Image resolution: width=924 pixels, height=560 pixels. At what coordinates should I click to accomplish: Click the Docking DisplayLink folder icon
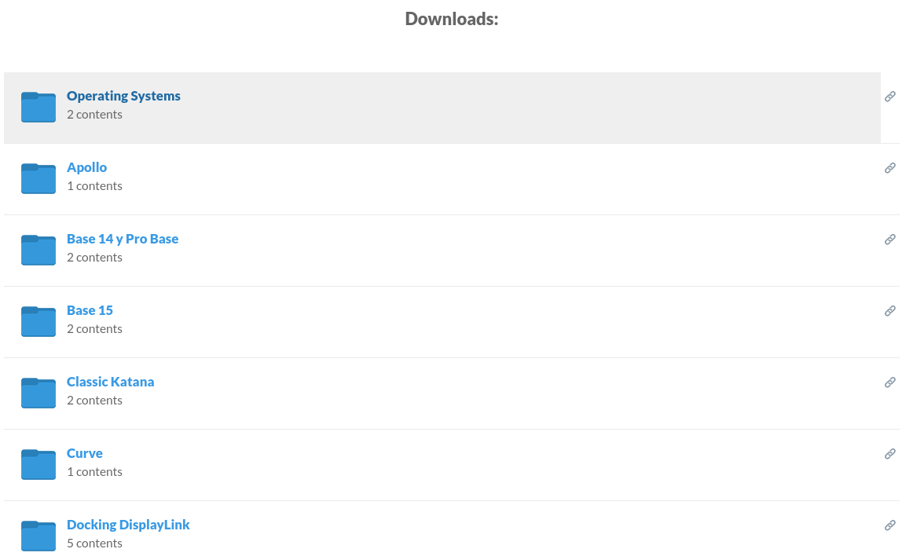(38, 536)
